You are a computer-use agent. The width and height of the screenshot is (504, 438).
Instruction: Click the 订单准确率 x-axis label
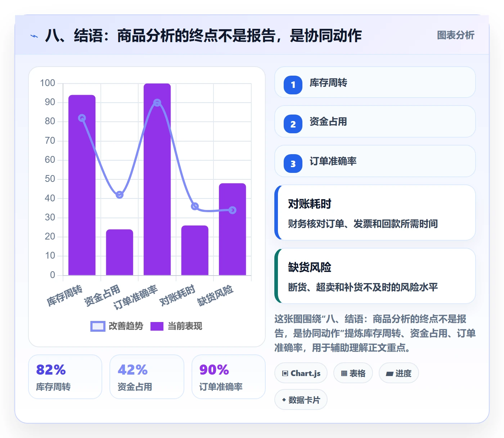pyautogui.click(x=136, y=298)
